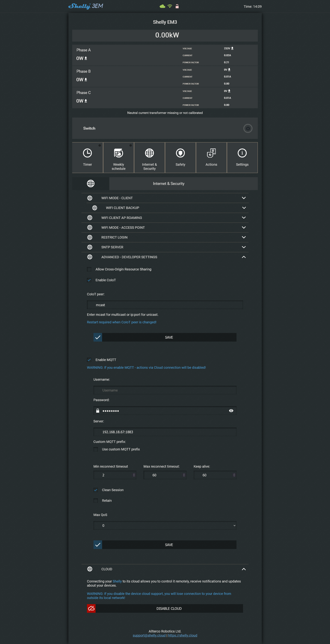Check the Retain checkbox

(x=96, y=501)
